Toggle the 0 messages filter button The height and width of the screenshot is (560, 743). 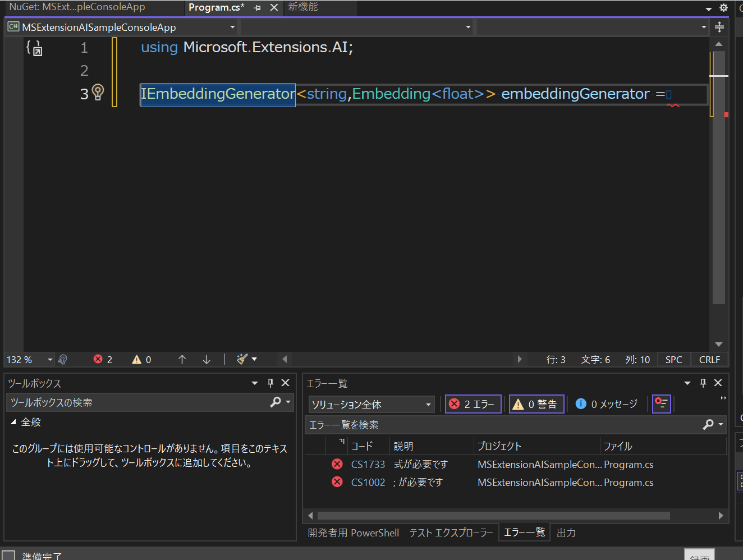point(607,404)
